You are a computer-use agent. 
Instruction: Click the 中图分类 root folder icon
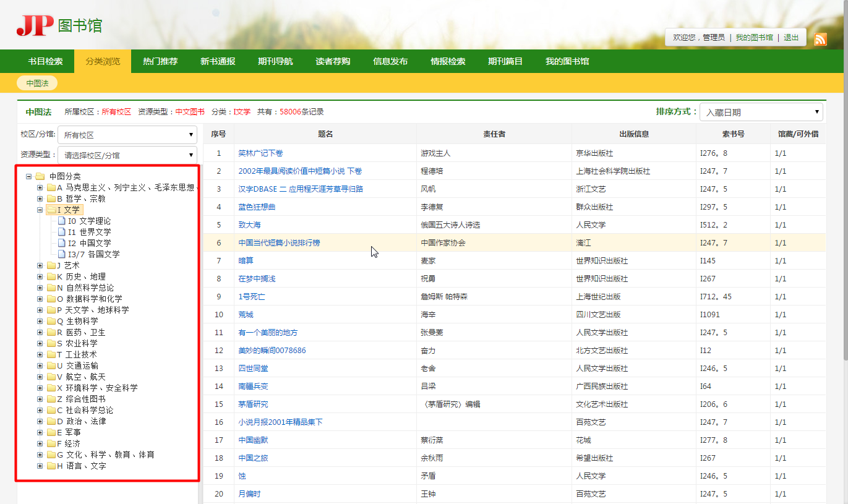(40, 176)
